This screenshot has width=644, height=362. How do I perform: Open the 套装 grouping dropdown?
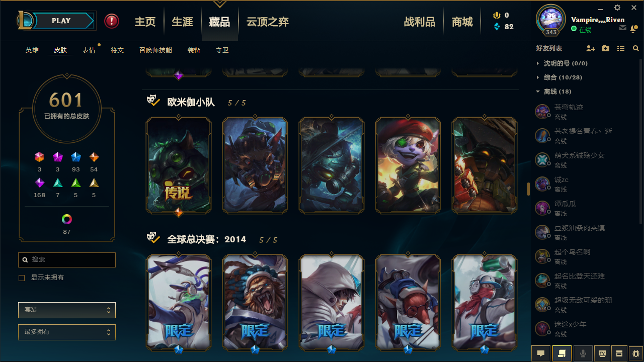tap(67, 310)
